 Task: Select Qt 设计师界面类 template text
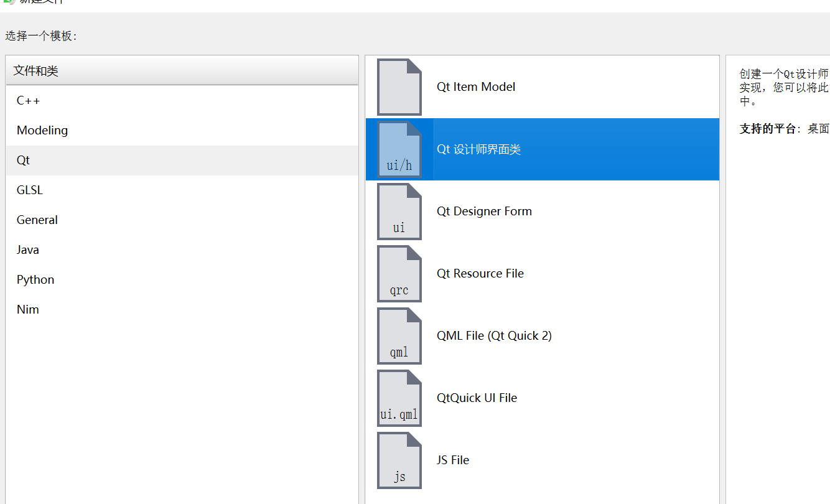pos(478,149)
